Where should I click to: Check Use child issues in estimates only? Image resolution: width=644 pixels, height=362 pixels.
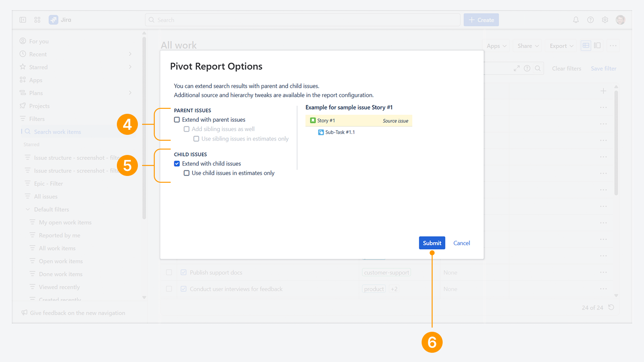[187, 173]
